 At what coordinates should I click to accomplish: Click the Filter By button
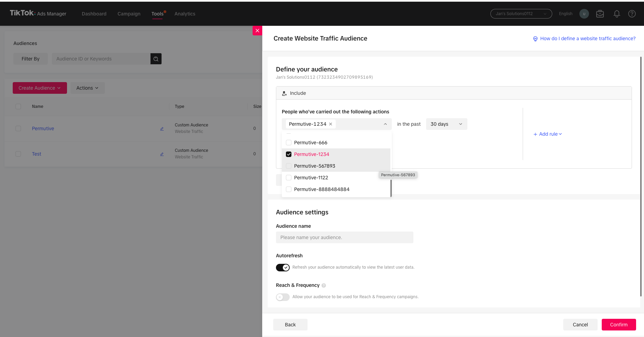tap(31, 59)
